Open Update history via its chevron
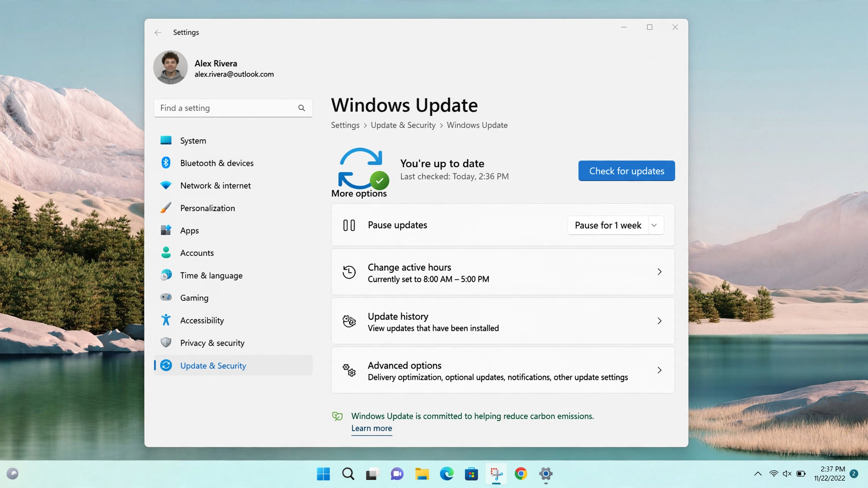The image size is (868, 488). 659,321
